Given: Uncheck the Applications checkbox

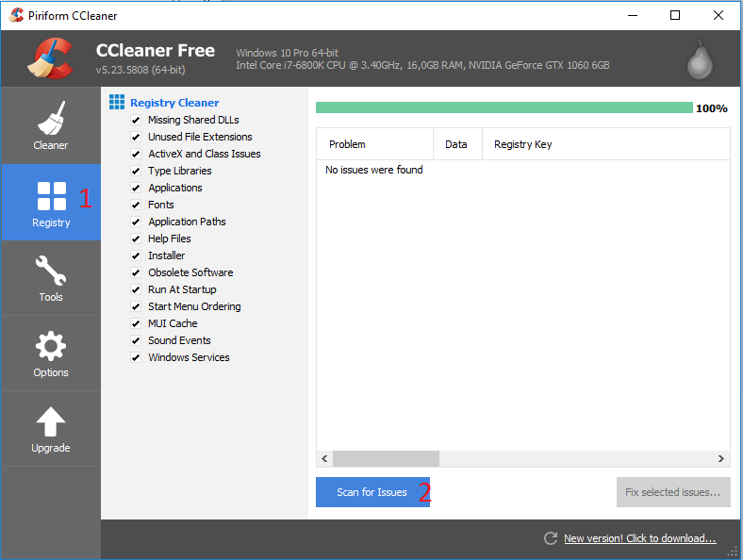Looking at the screenshot, I should tap(136, 189).
